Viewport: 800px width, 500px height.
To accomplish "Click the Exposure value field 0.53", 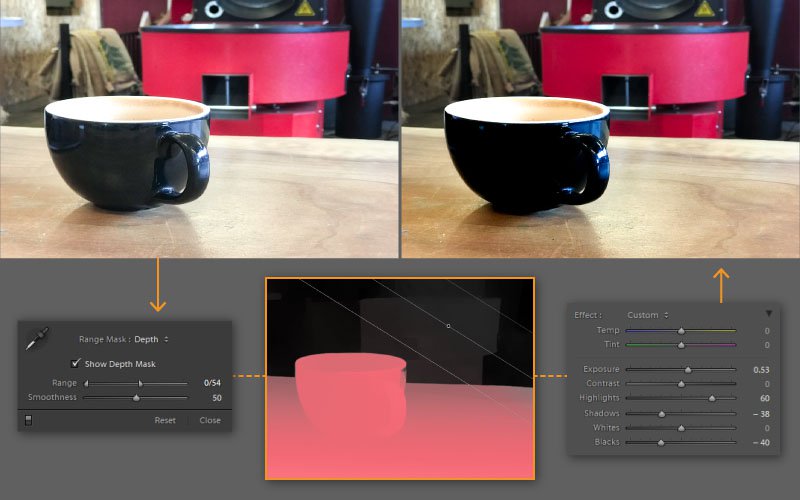I will click(761, 370).
